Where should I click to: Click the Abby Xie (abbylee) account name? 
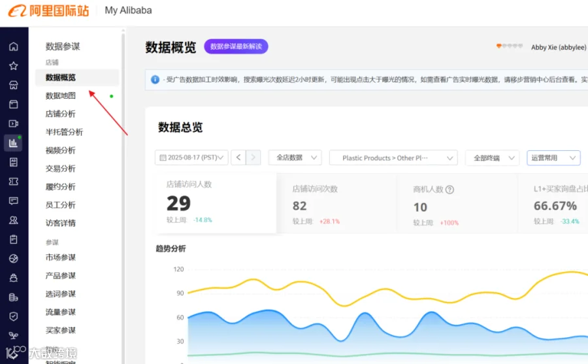[559, 47]
